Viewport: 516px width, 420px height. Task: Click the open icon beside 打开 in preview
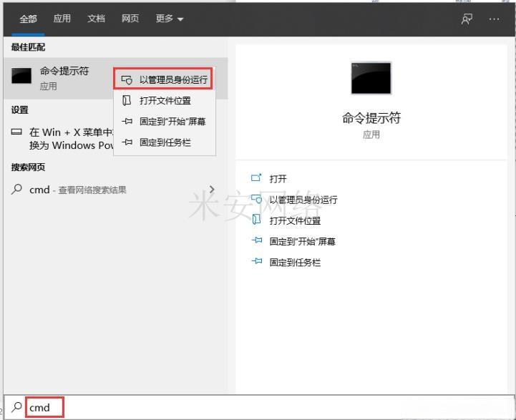click(x=256, y=178)
